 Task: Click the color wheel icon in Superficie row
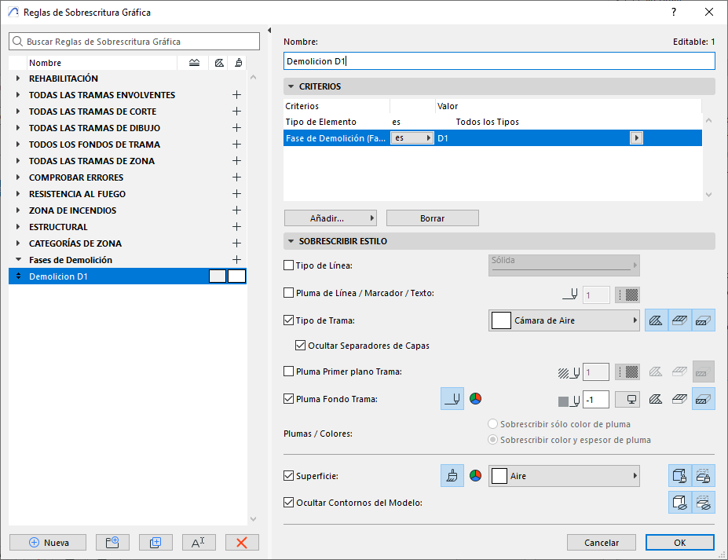475,476
